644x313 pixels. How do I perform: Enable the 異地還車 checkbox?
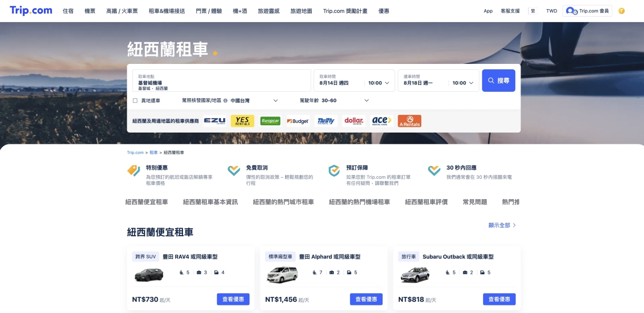click(x=134, y=100)
